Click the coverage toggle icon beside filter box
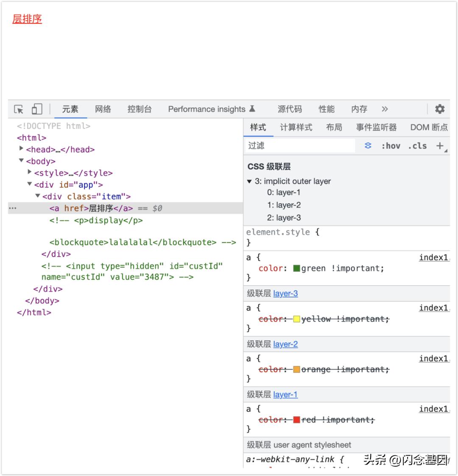 tap(367, 146)
